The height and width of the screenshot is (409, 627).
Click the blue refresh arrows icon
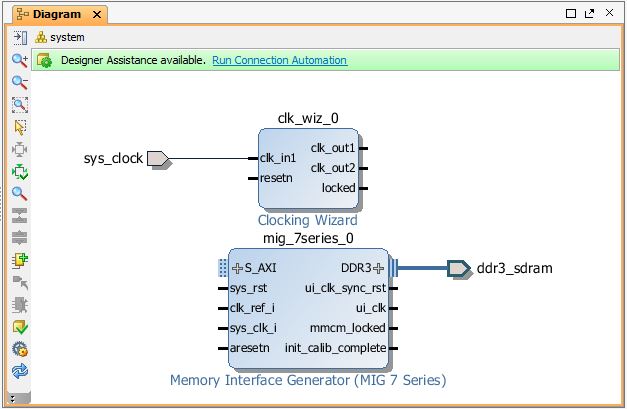coord(20,371)
